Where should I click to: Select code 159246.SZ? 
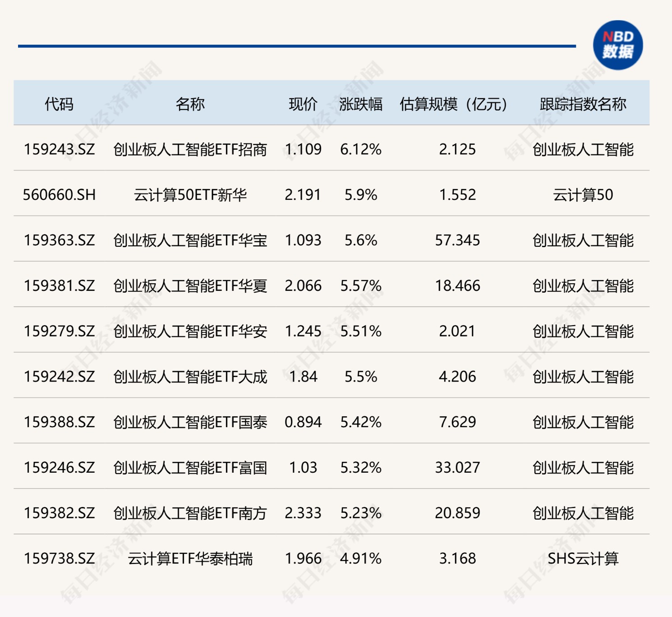(x=59, y=468)
